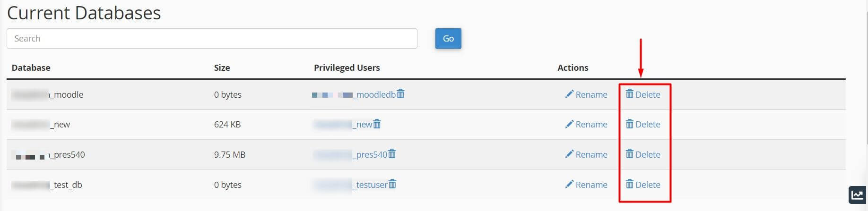This screenshot has height=211, width=868.
Task: Sort by the Database column header
Action: click(x=31, y=68)
